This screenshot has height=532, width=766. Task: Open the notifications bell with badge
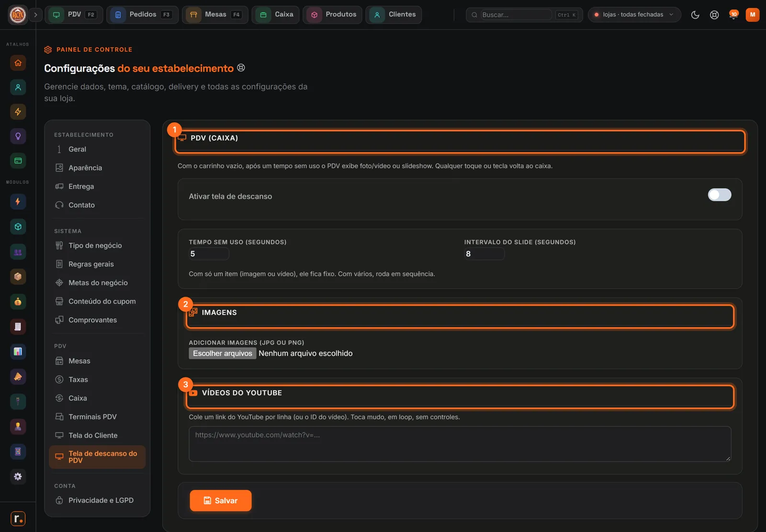733,15
